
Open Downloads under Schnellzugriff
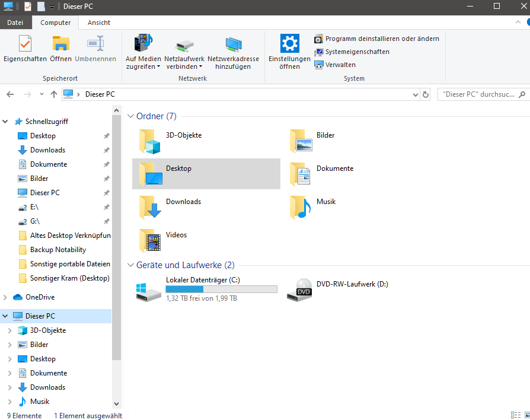(x=47, y=150)
